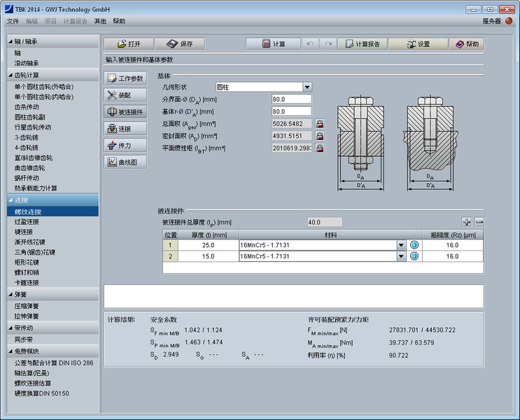Switch to the 工作参数 page
Screen dimensions: 520x420
coord(125,78)
